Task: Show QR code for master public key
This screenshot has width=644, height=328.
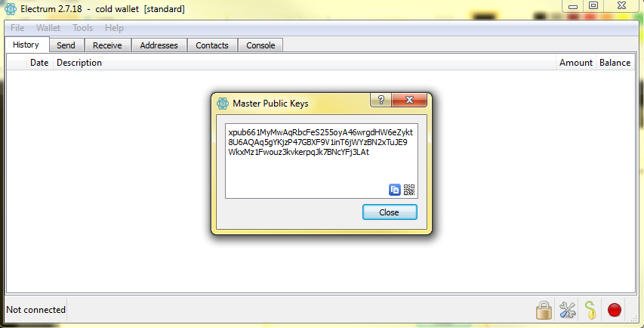Action: [409, 190]
